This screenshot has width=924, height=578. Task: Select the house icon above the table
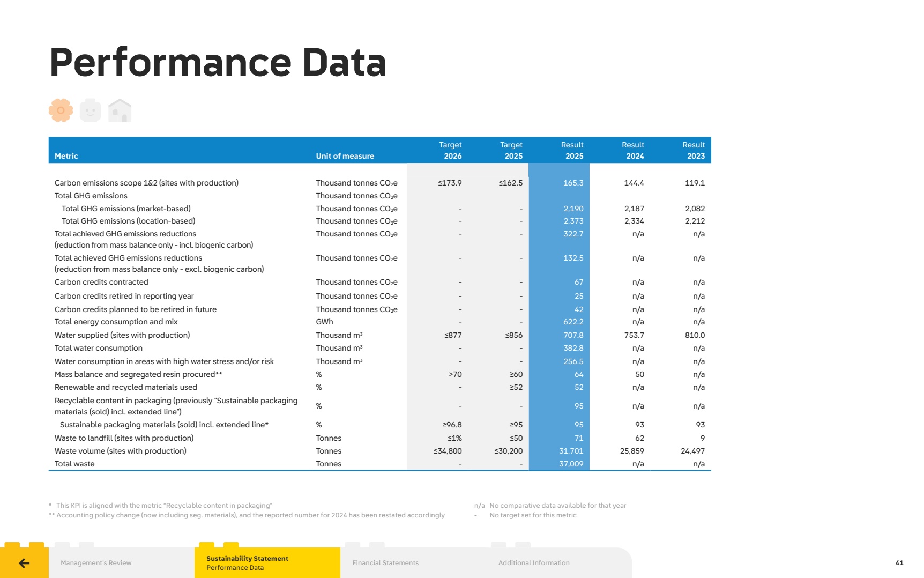(x=120, y=110)
